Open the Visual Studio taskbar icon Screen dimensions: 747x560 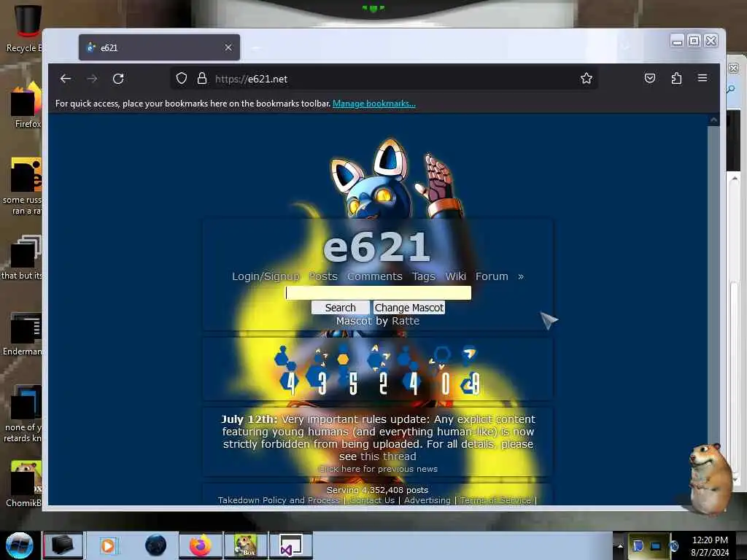(x=290, y=545)
